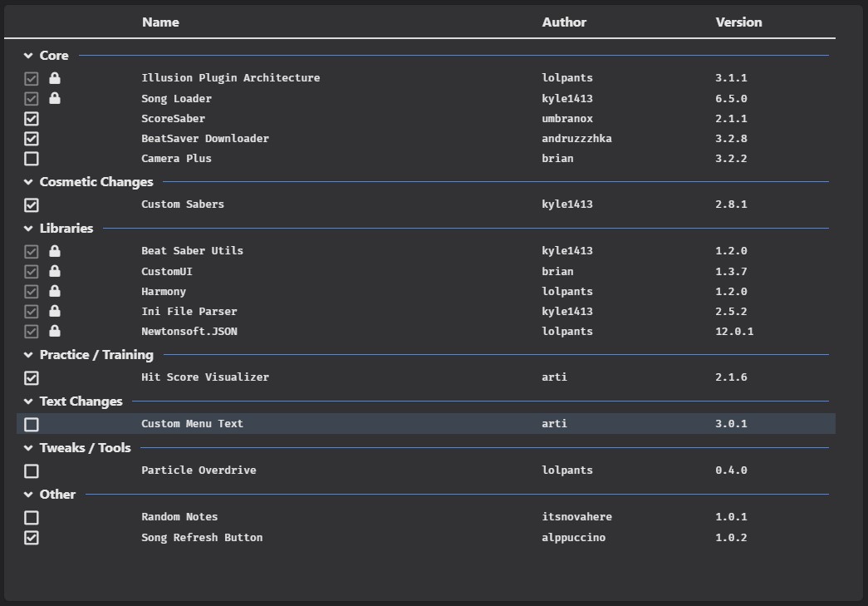The height and width of the screenshot is (606, 868).
Task: Select the Custom Sabers mod name
Action: [x=183, y=204]
